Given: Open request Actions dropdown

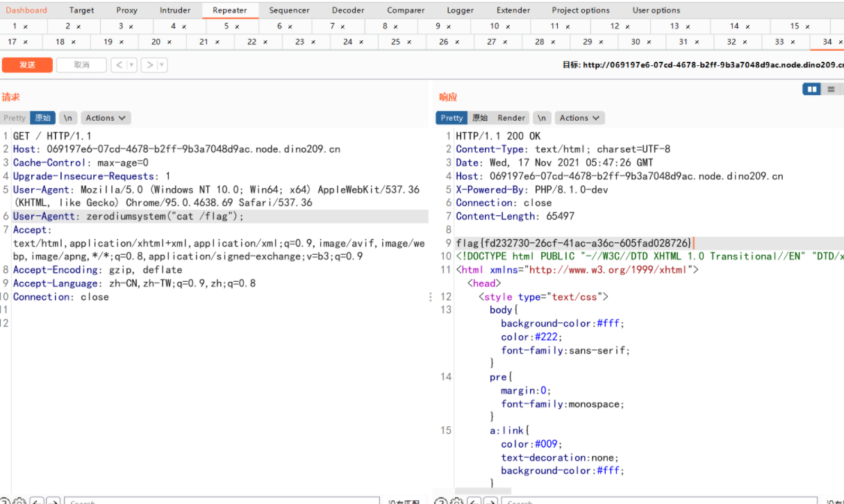Looking at the screenshot, I should (106, 118).
